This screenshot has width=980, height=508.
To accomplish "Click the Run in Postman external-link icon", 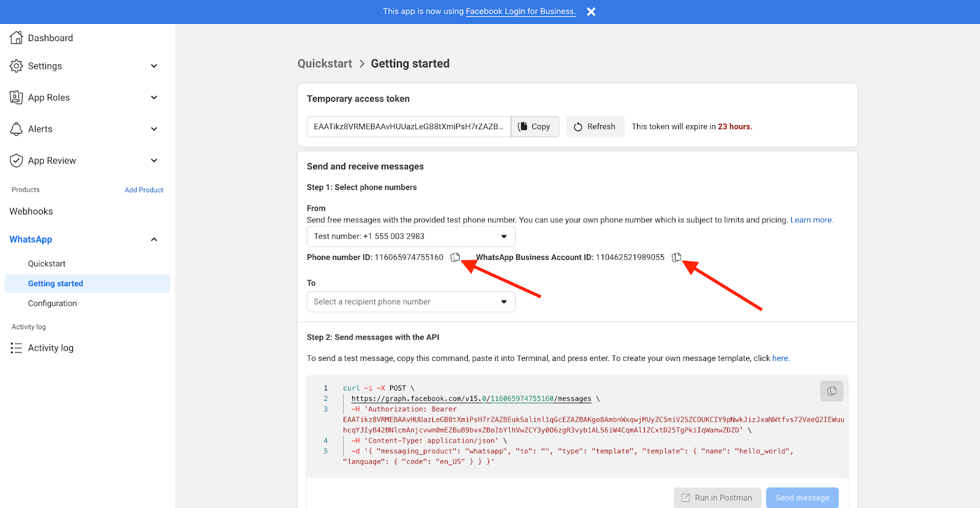I will coord(685,498).
